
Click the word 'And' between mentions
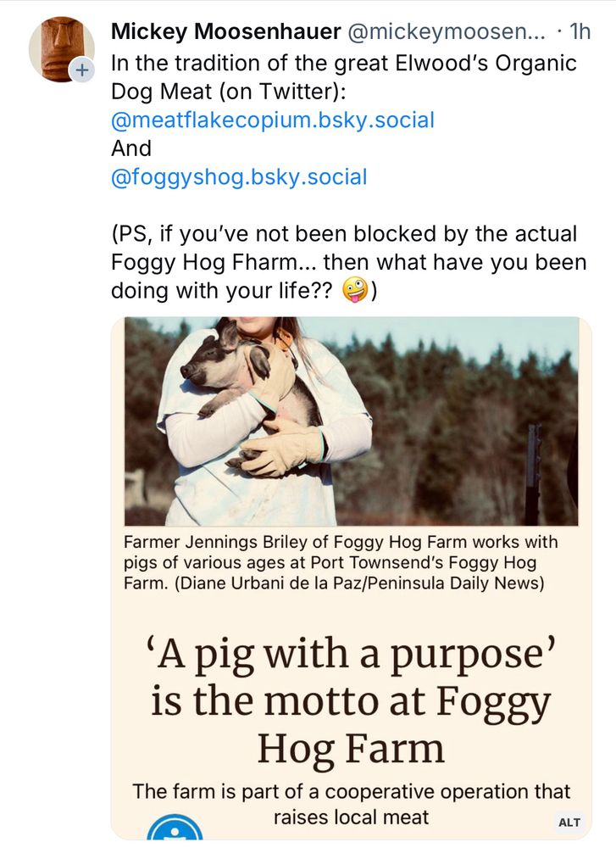coord(131,148)
